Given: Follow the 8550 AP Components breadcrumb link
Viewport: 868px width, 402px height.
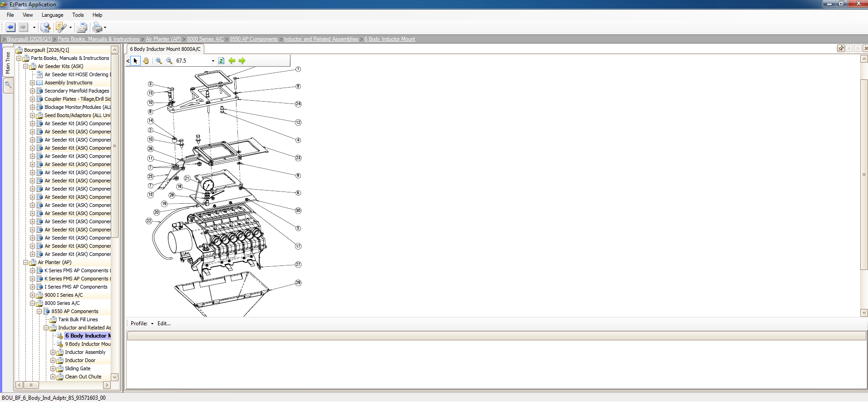Looking at the screenshot, I should pyautogui.click(x=253, y=39).
